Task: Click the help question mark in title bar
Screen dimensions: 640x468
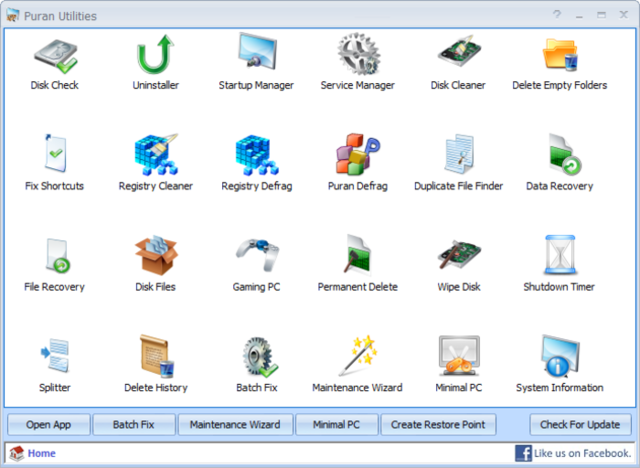Action: tap(557, 15)
